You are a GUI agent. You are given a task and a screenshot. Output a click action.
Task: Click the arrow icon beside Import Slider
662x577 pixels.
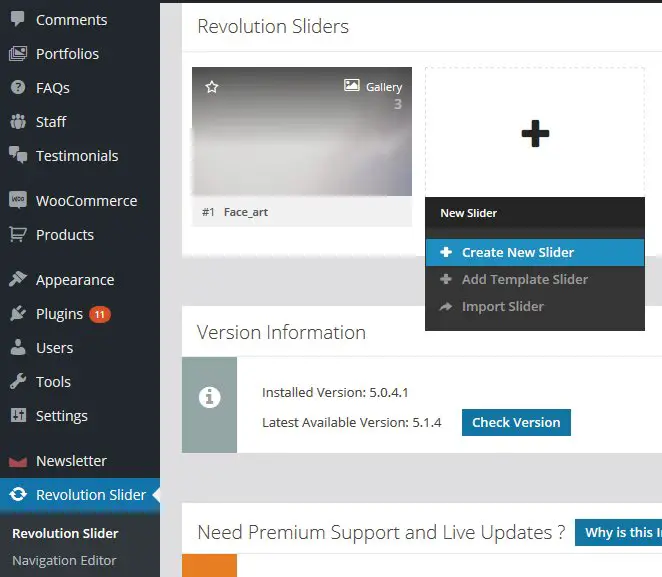pos(446,306)
